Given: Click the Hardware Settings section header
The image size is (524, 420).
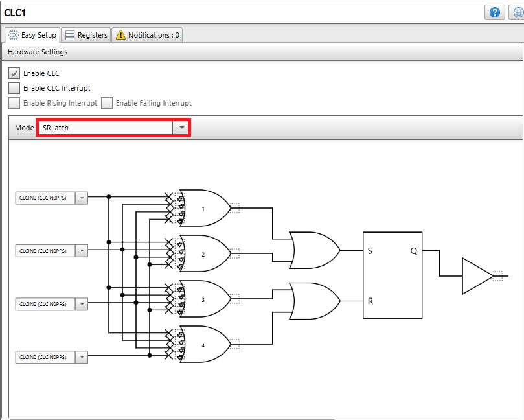Looking at the screenshot, I should (38, 52).
